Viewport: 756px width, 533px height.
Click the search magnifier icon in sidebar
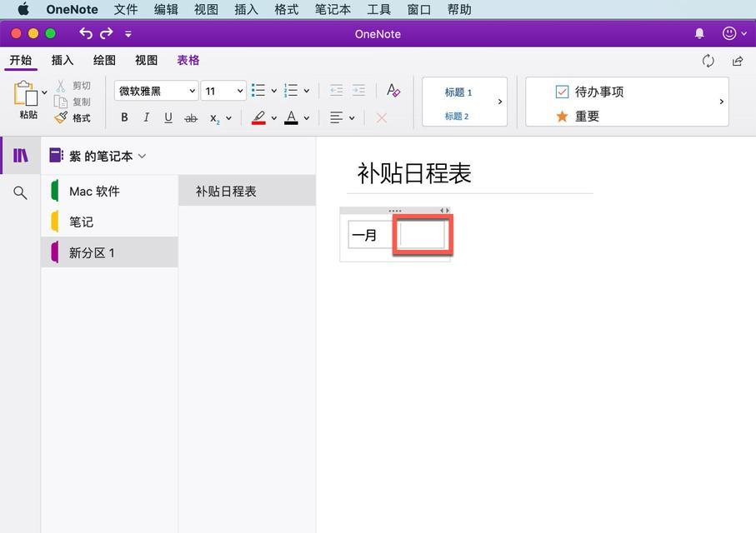(x=20, y=192)
